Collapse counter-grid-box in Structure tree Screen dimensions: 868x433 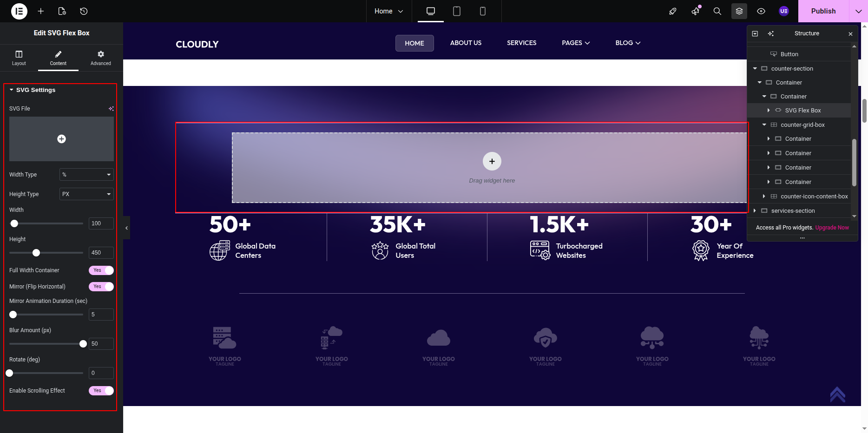(764, 125)
